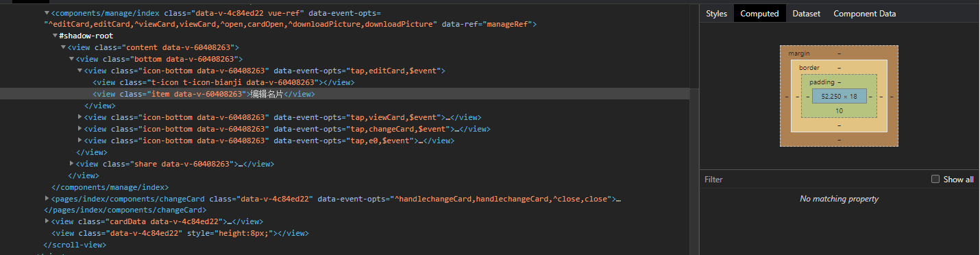This screenshot has width=980, height=255.
Task: Enable the Show all checkbox
Action: tap(935, 179)
